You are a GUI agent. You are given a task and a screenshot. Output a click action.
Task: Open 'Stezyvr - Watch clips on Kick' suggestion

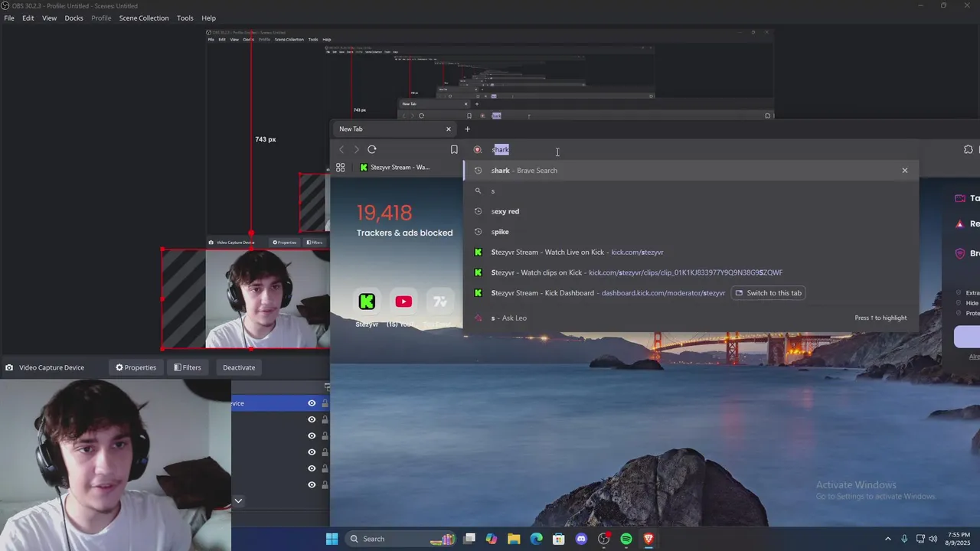691,272
